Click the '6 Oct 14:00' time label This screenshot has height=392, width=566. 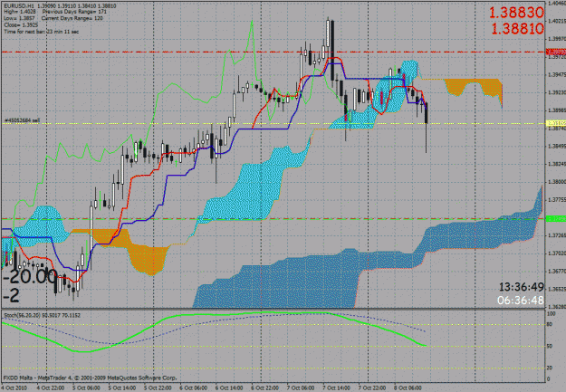pos(229,388)
